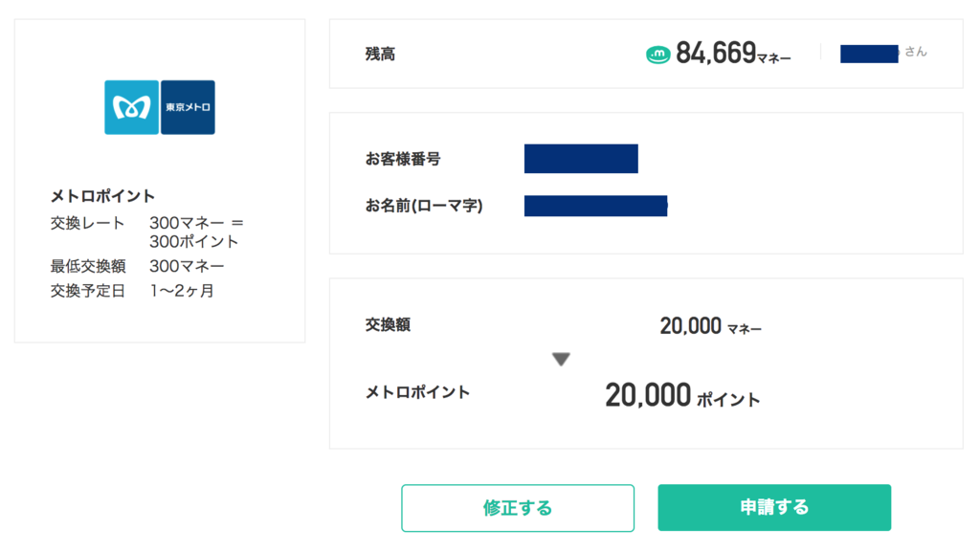Click the 残高 label
This screenshot has width=980, height=552.
point(380,55)
